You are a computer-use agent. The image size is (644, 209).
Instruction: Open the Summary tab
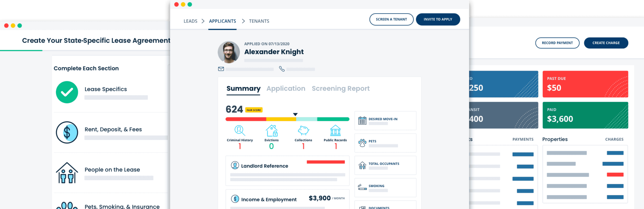(x=243, y=88)
